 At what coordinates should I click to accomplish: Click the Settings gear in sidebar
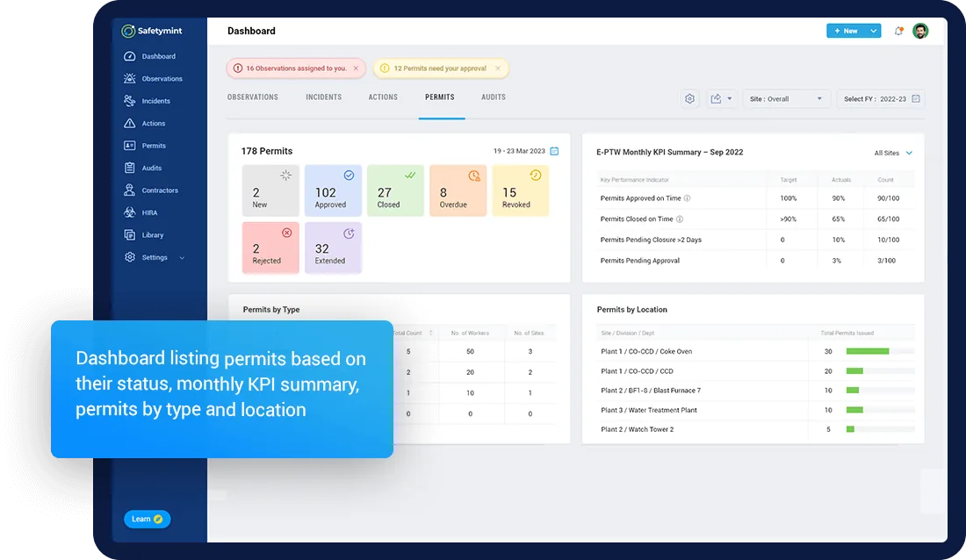tap(129, 257)
